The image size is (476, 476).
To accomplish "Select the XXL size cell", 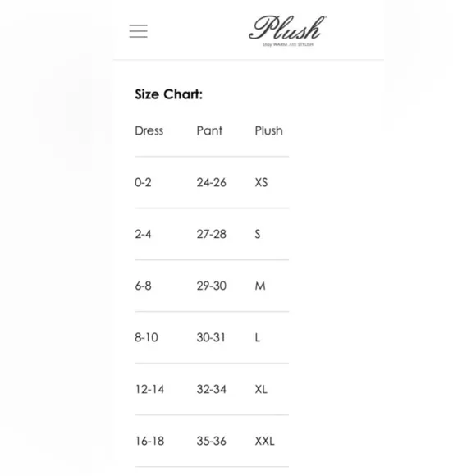I will click(264, 441).
